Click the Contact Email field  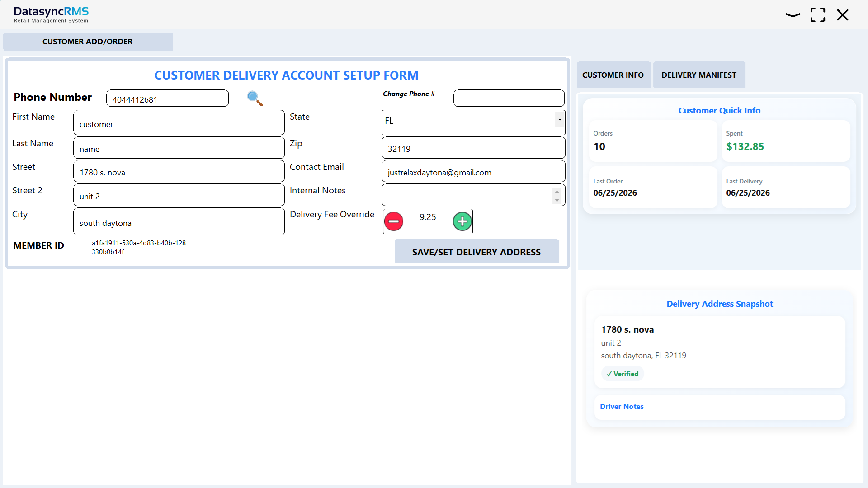point(473,171)
